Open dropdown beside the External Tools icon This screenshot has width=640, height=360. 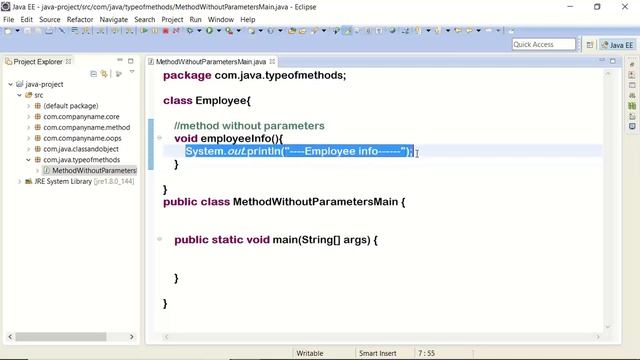tap(239, 31)
